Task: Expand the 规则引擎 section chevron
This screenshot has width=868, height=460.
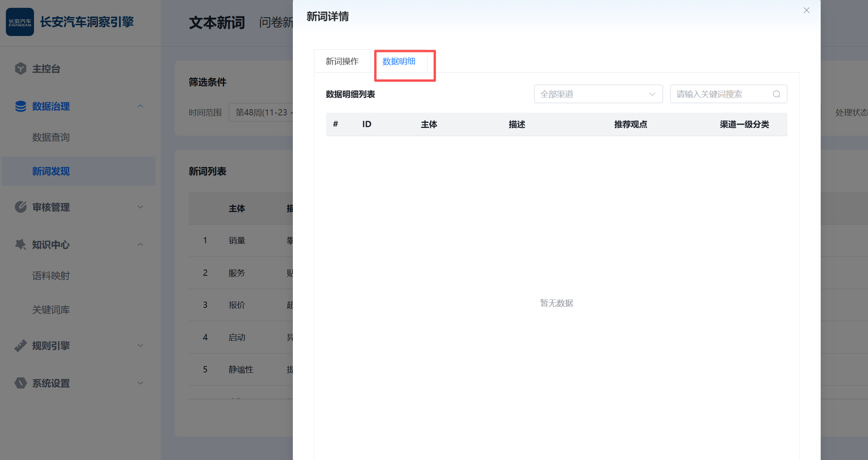Action: (140, 345)
